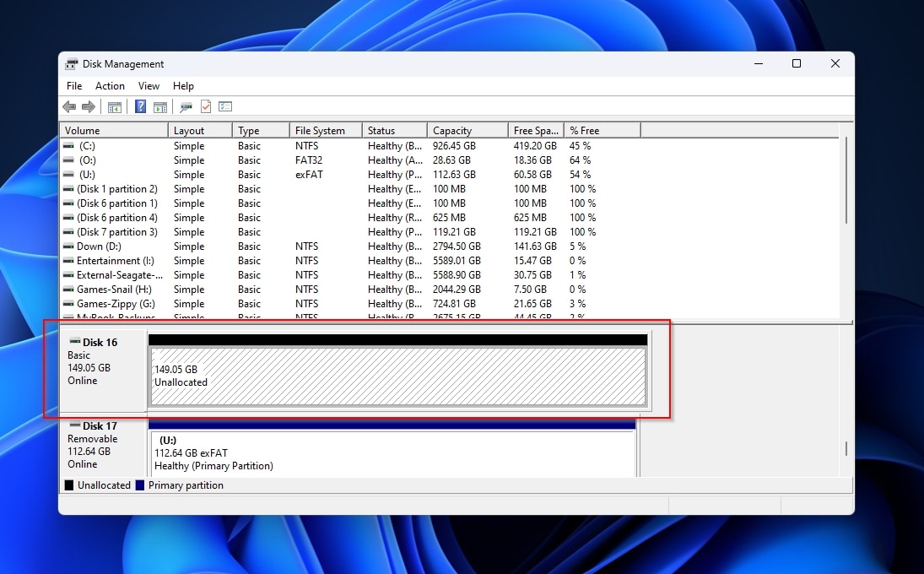
Task: Click the disk-with-magnifier toolbar icon
Action: pos(186,106)
